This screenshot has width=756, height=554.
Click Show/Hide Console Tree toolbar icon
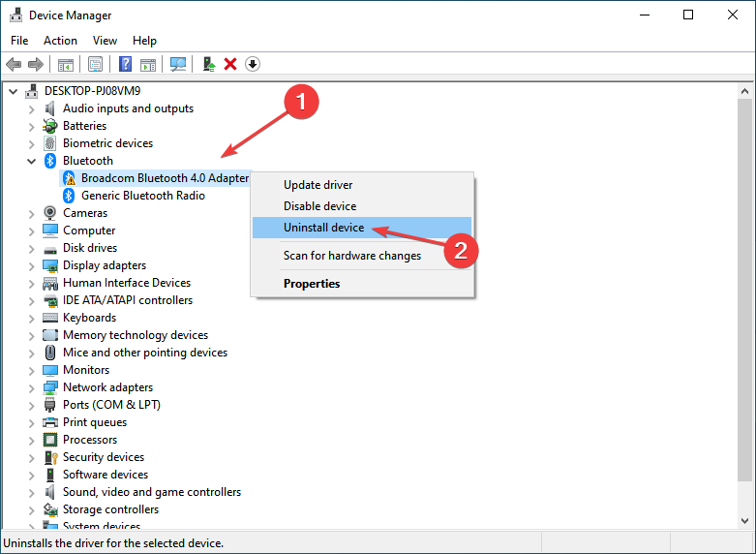point(66,64)
